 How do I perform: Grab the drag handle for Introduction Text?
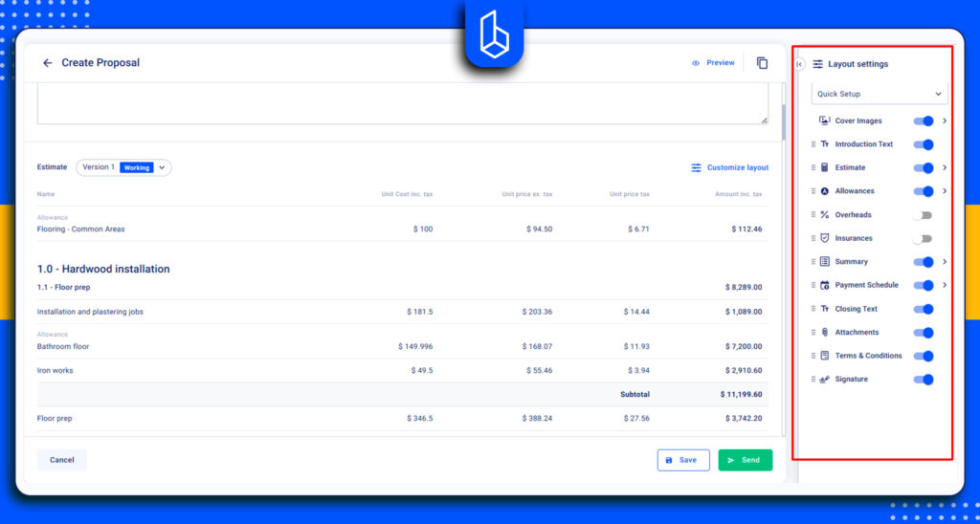click(x=813, y=144)
